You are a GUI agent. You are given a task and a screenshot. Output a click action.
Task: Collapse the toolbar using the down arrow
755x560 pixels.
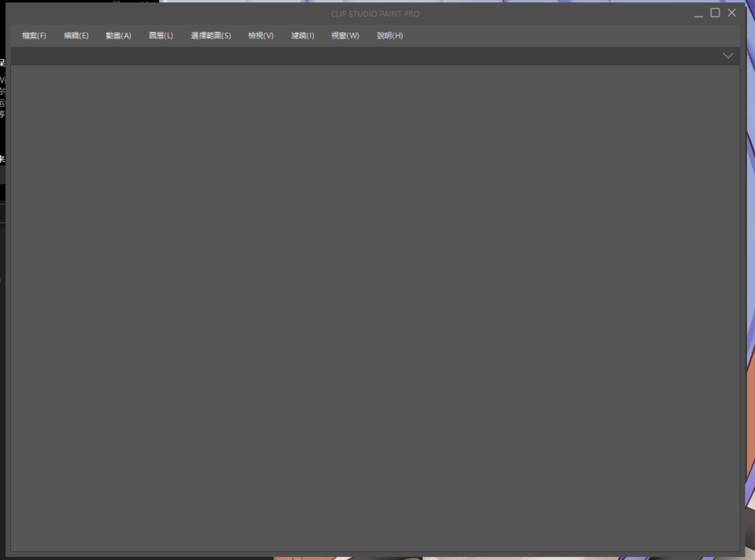click(727, 55)
